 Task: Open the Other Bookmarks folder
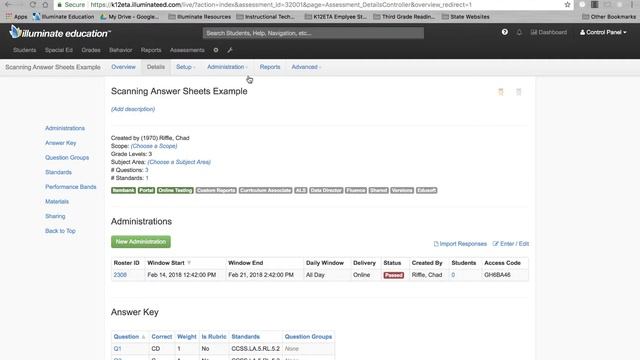(x=609, y=17)
